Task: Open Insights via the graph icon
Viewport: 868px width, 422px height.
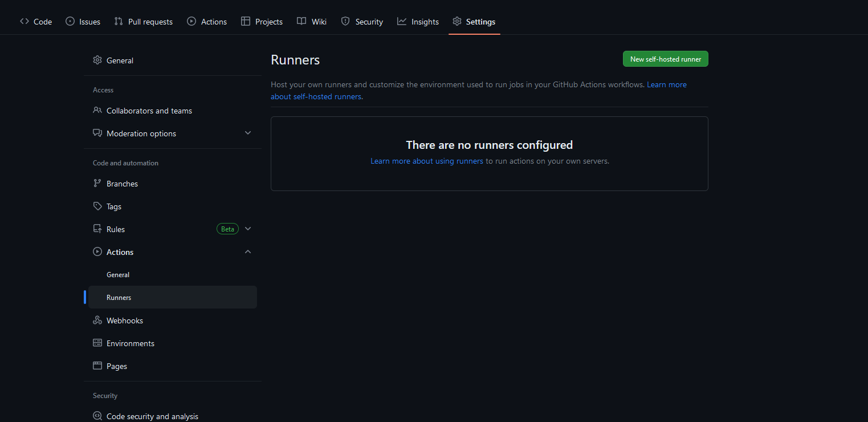Action: tap(401, 21)
